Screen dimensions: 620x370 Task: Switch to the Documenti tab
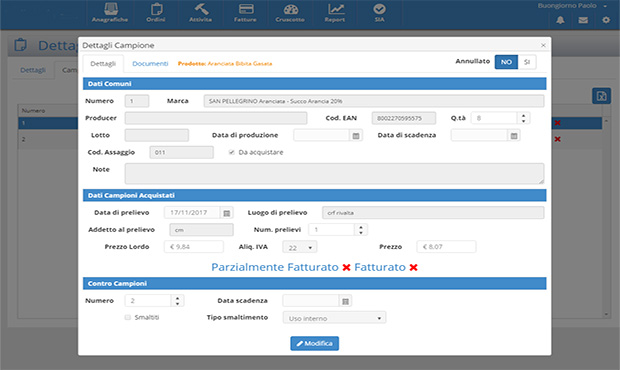tap(150, 64)
